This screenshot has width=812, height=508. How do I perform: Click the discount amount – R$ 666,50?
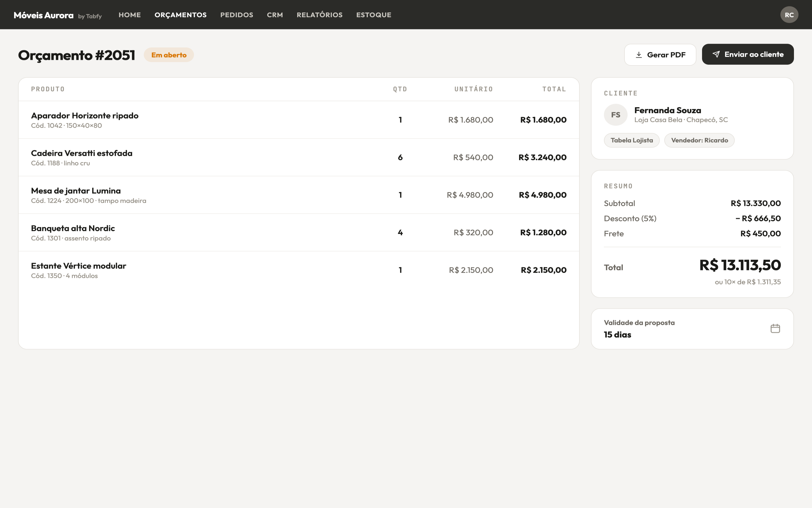point(758,218)
